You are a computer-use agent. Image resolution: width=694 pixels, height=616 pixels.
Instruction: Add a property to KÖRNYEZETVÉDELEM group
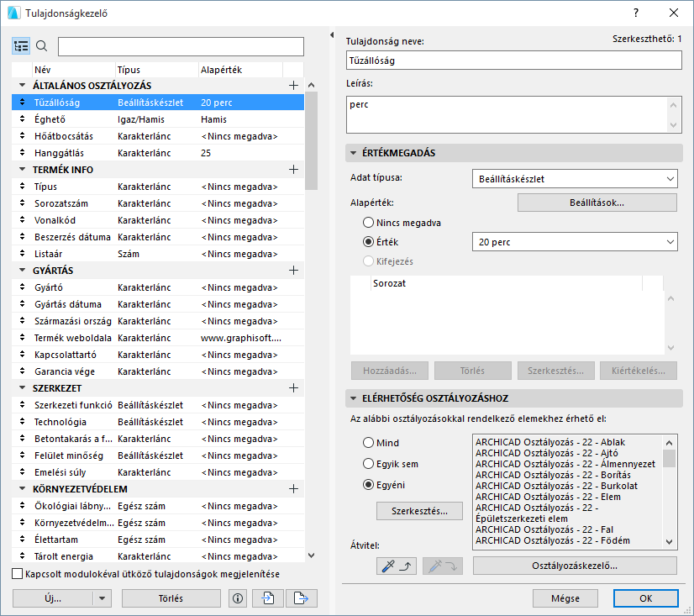293,489
